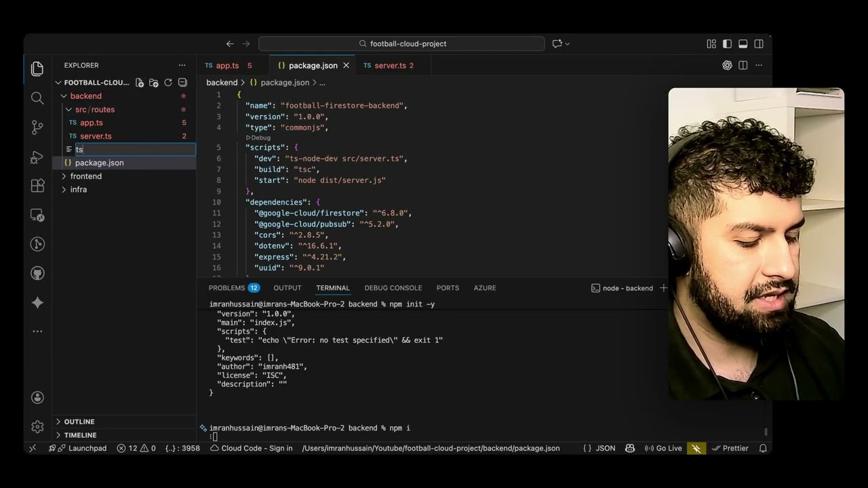Expand the TIMELINE section
Image resolution: width=868 pixels, height=488 pixels.
(x=124, y=435)
